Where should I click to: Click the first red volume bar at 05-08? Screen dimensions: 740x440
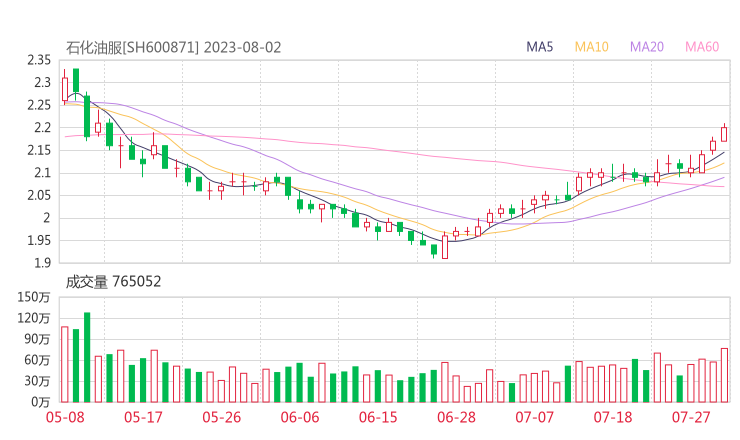pyautogui.click(x=65, y=364)
